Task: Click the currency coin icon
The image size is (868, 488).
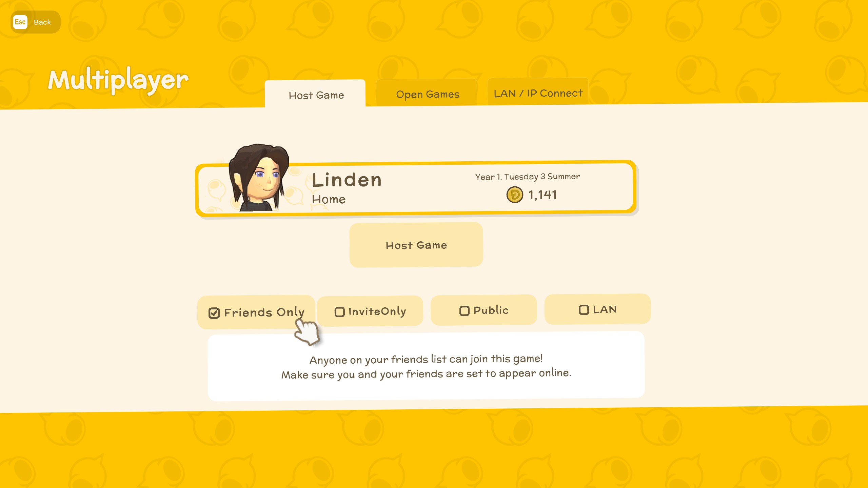Action: (x=513, y=194)
